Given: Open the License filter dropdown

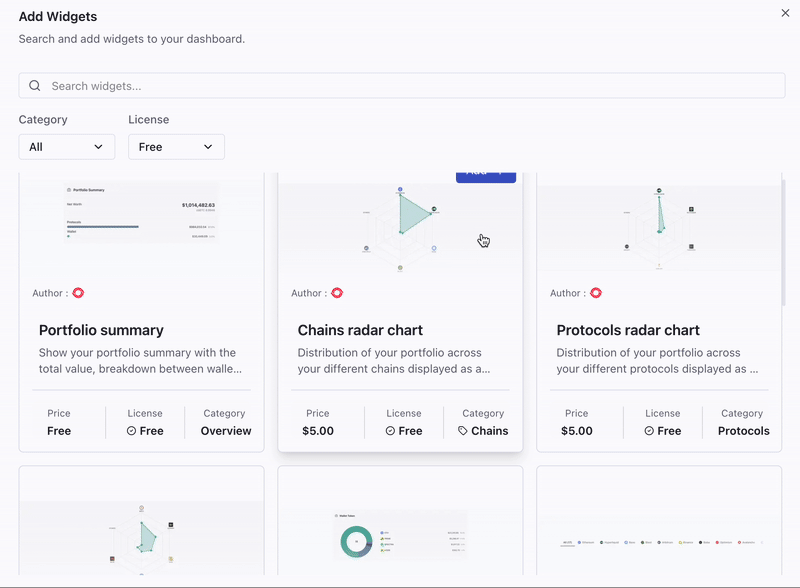Looking at the screenshot, I should (x=176, y=146).
